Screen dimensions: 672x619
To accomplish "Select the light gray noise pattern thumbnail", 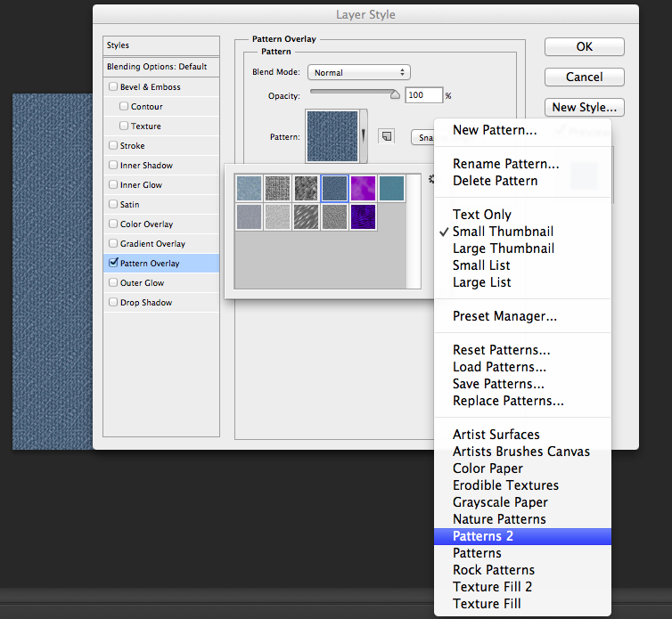I will [278, 216].
